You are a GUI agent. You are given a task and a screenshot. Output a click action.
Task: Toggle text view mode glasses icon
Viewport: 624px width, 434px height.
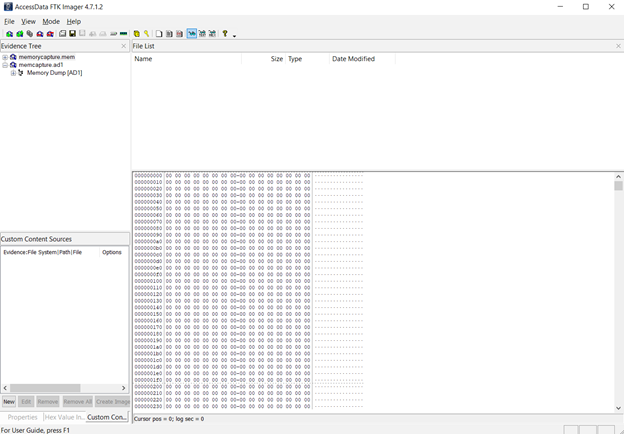coord(202,34)
